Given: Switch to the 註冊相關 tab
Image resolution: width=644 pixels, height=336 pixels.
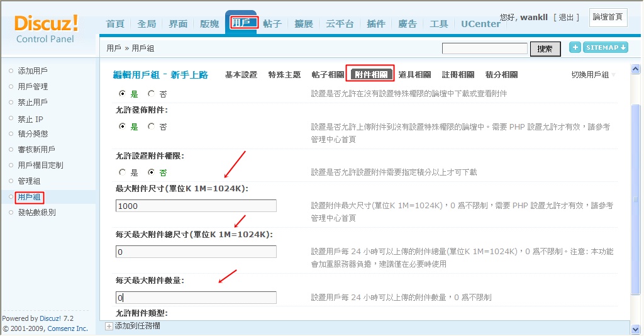Looking at the screenshot, I should 458,75.
